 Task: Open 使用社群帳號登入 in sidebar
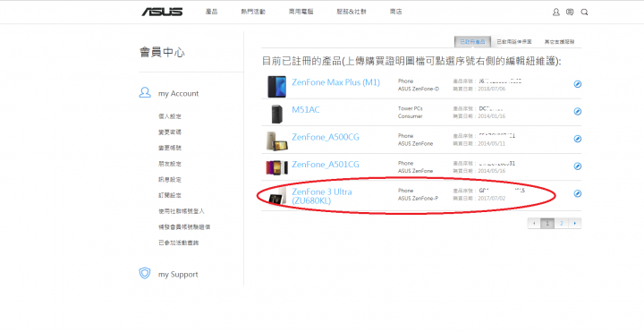181,211
